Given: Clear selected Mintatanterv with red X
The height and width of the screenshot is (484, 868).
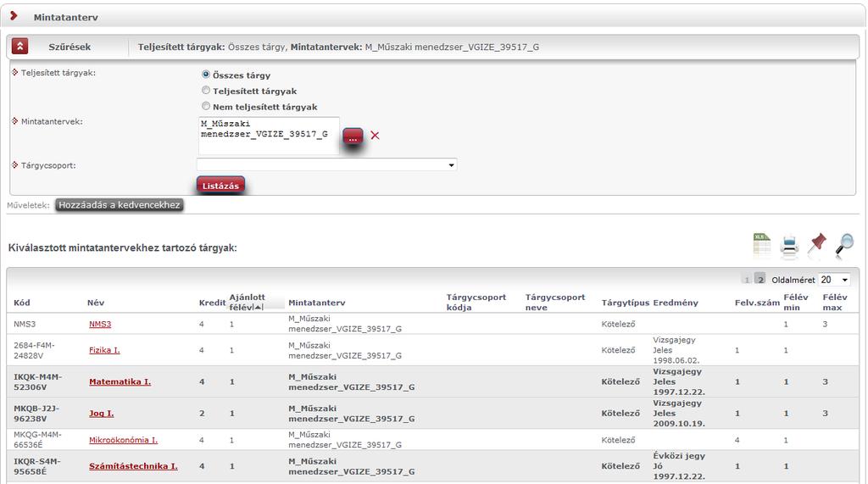Looking at the screenshot, I should (x=375, y=135).
